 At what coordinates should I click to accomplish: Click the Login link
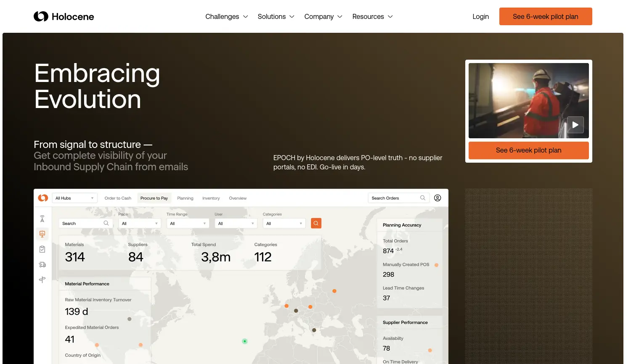click(x=480, y=16)
